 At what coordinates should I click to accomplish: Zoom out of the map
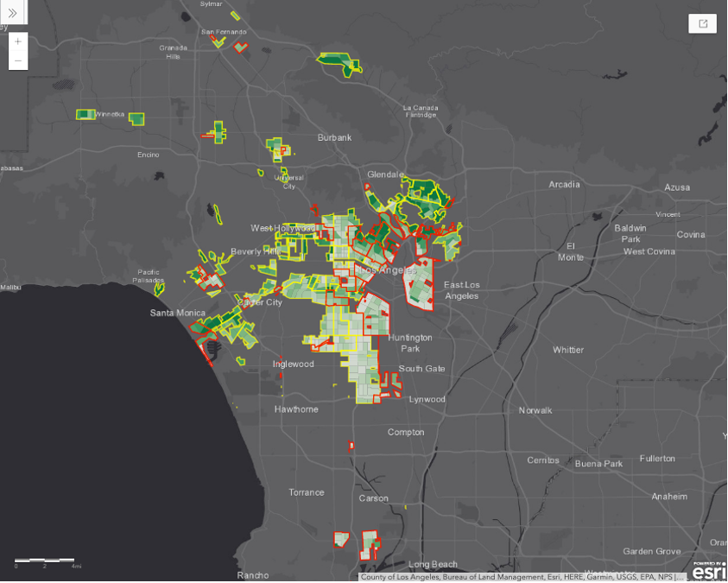click(x=18, y=60)
